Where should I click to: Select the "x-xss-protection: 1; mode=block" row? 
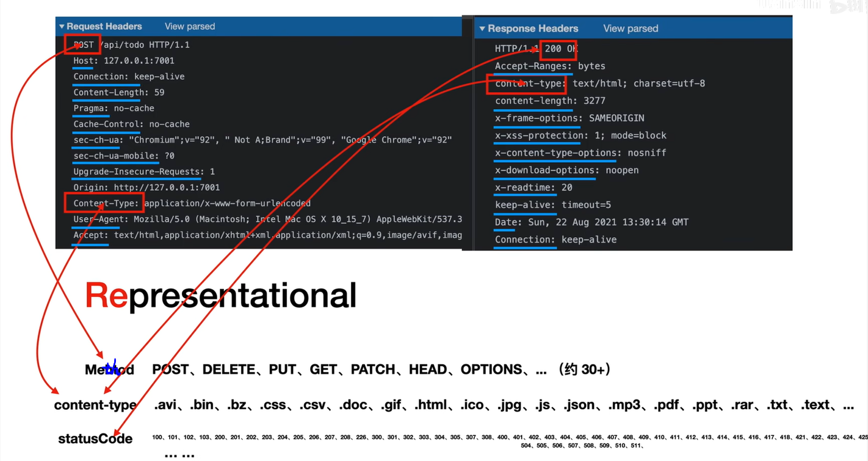(580, 136)
